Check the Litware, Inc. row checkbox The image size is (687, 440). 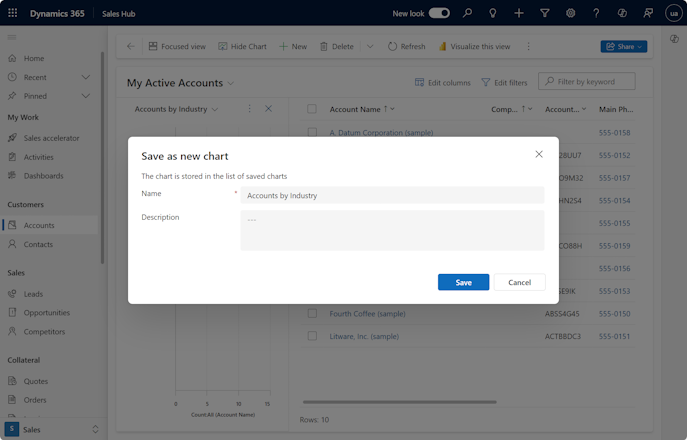(x=312, y=336)
